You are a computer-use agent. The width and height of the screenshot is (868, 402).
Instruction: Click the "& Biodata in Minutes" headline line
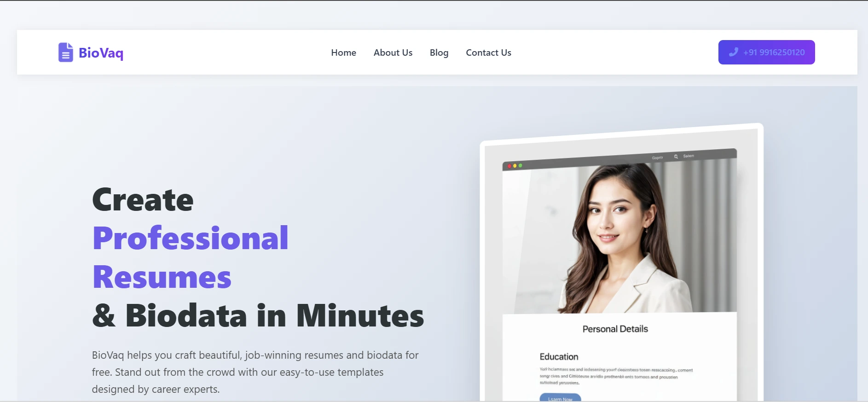(258, 316)
